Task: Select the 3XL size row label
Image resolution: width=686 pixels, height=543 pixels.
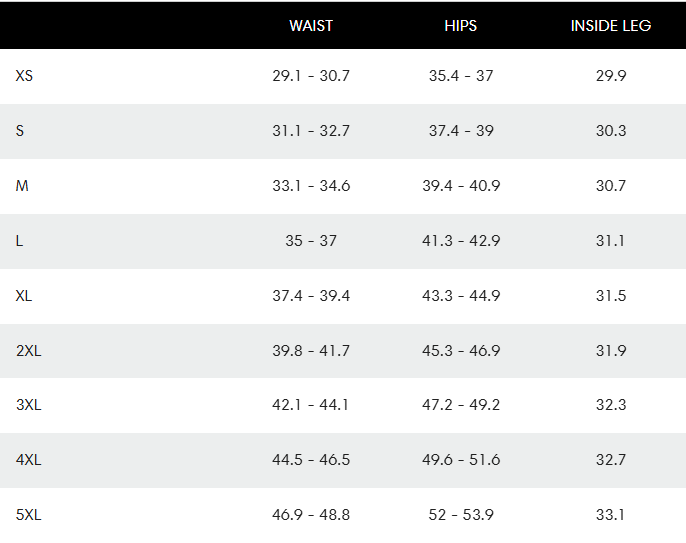Action: [x=28, y=405]
